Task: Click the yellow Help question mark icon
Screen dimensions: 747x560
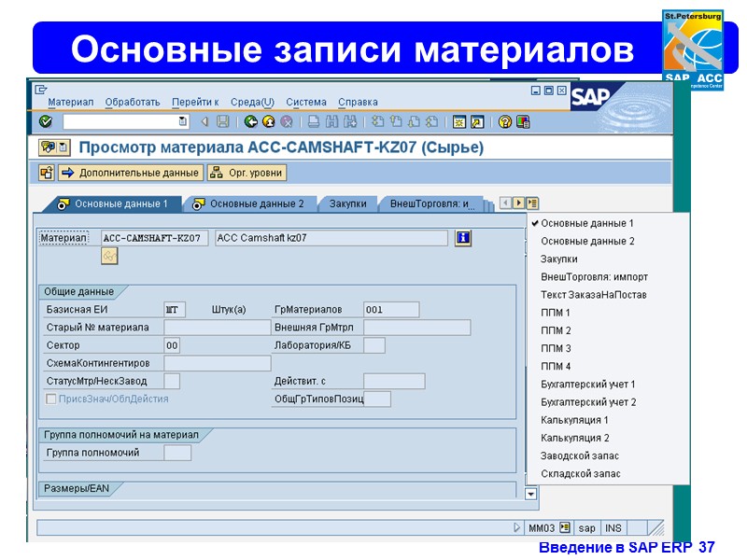Action: [505, 122]
